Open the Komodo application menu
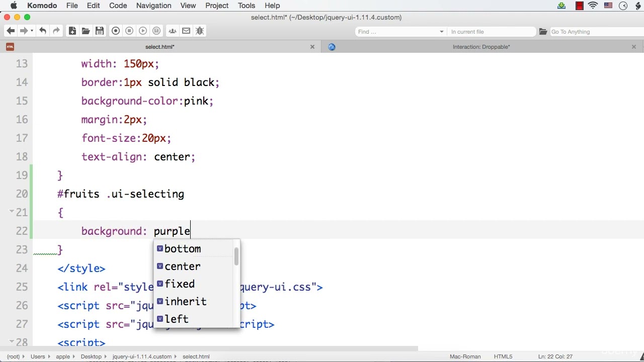The height and width of the screenshot is (362, 644). pyautogui.click(x=42, y=6)
